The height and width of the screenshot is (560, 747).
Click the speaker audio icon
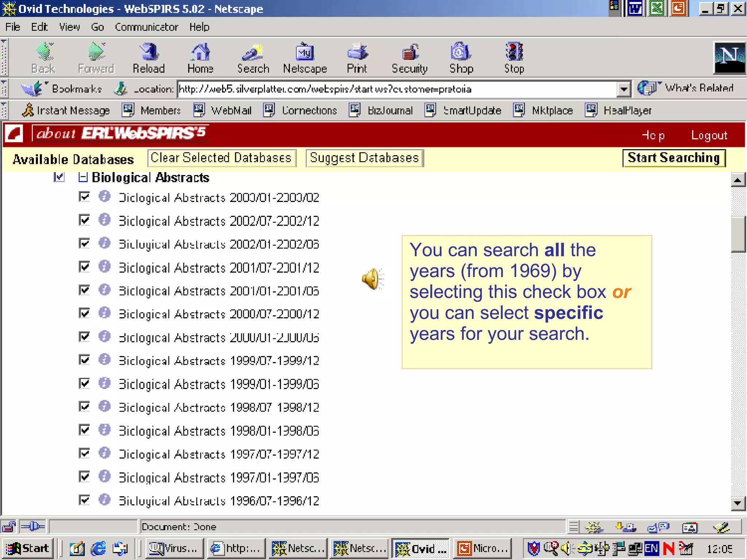point(373,279)
